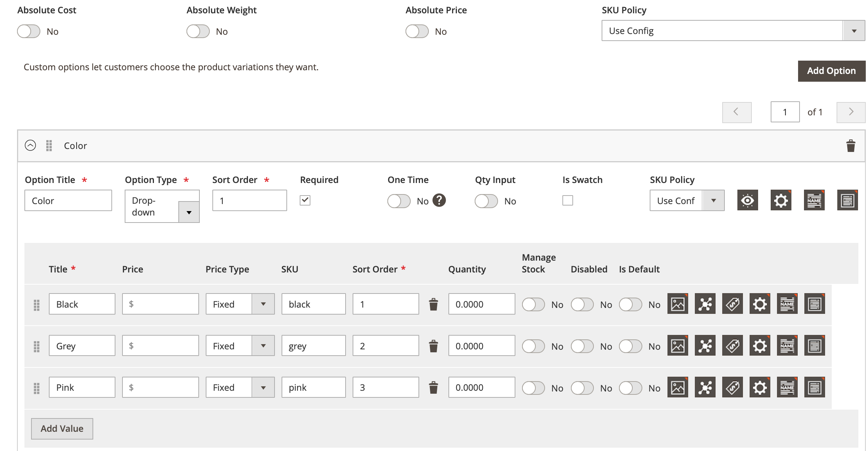Open Price Type dropdown for Pink
Image resolution: width=868 pixels, height=451 pixels.
[240, 387]
